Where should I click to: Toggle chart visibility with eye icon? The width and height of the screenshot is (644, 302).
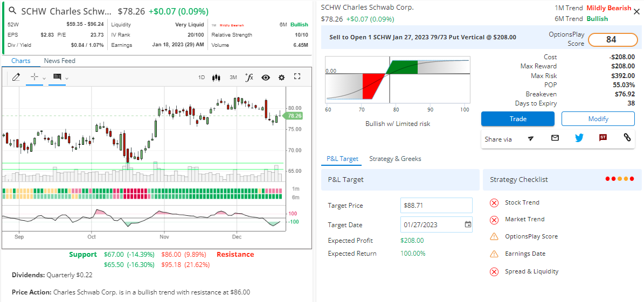click(266, 77)
